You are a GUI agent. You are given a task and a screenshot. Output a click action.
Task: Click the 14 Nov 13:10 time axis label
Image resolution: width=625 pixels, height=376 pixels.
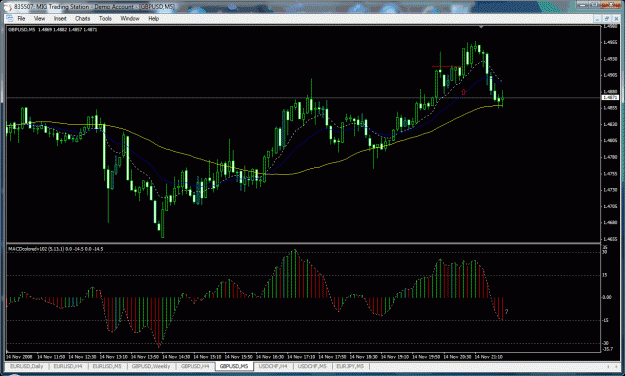(114, 357)
